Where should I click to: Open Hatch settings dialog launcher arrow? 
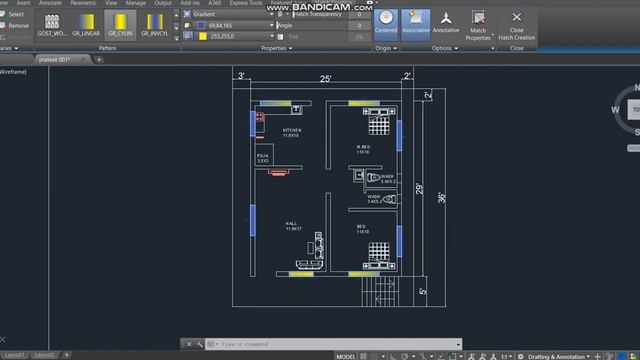pyautogui.click(x=493, y=48)
